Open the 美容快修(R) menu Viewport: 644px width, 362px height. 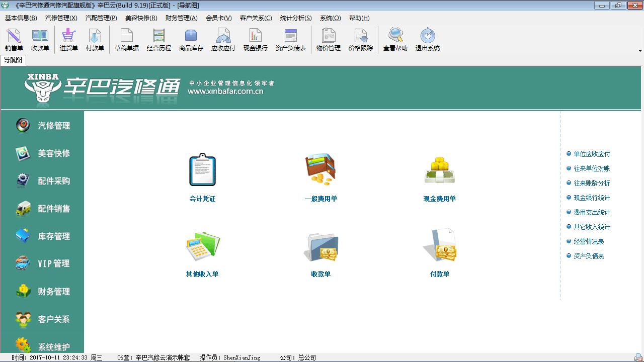[x=141, y=18]
